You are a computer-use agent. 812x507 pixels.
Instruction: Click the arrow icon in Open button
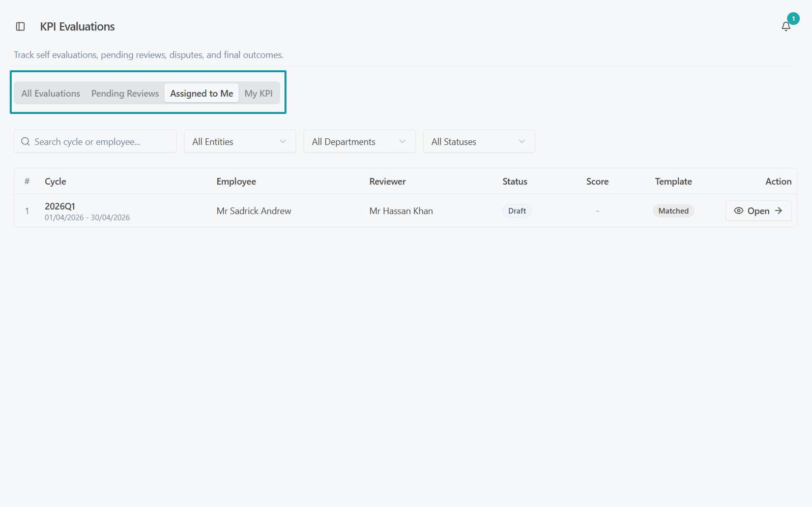[778, 211]
